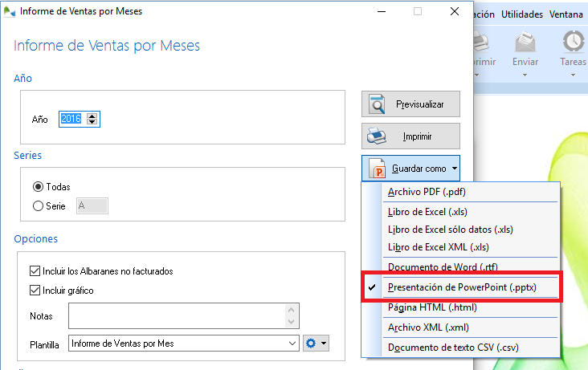Select the Todas radio button

pos(38,186)
